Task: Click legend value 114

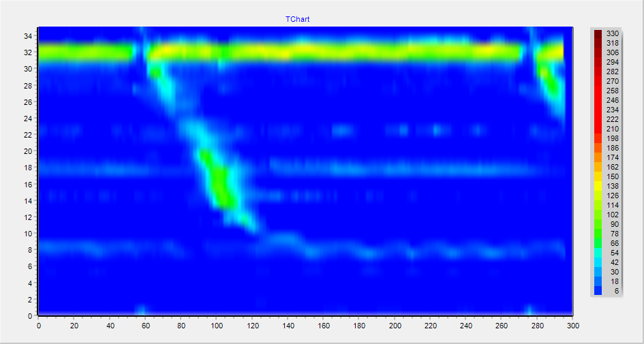Action: point(613,205)
